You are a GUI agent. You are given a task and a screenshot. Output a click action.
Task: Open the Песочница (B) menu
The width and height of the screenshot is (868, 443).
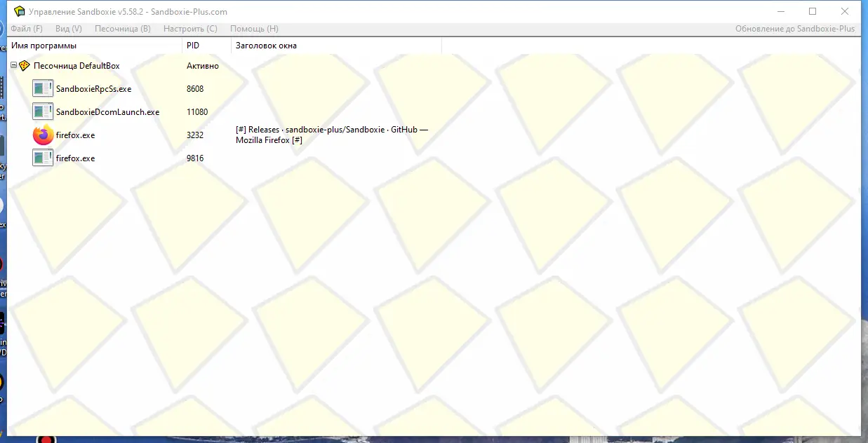[x=123, y=29]
